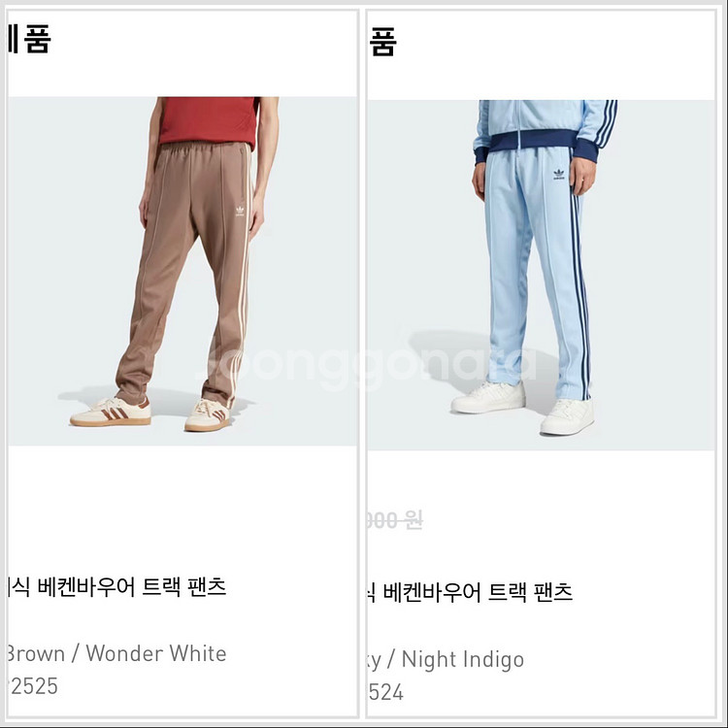Click the product code ending in 2525
This screenshot has height=728, width=728.
tap(33, 686)
